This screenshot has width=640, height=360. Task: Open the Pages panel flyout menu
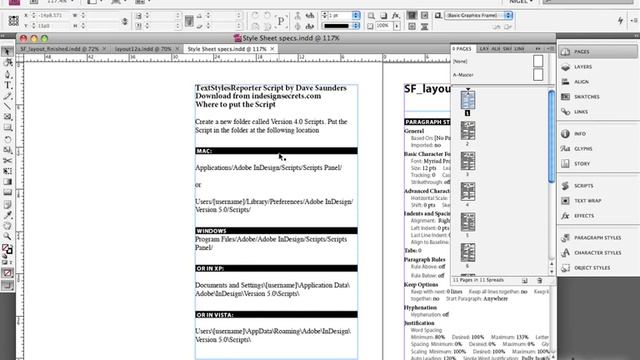[x=551, y=49]
